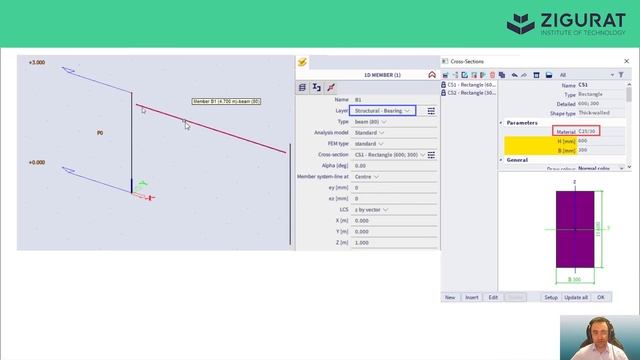Open layer manager icon beside Layer field
Viewport: 640px width, 360px height.
[431, 111]
